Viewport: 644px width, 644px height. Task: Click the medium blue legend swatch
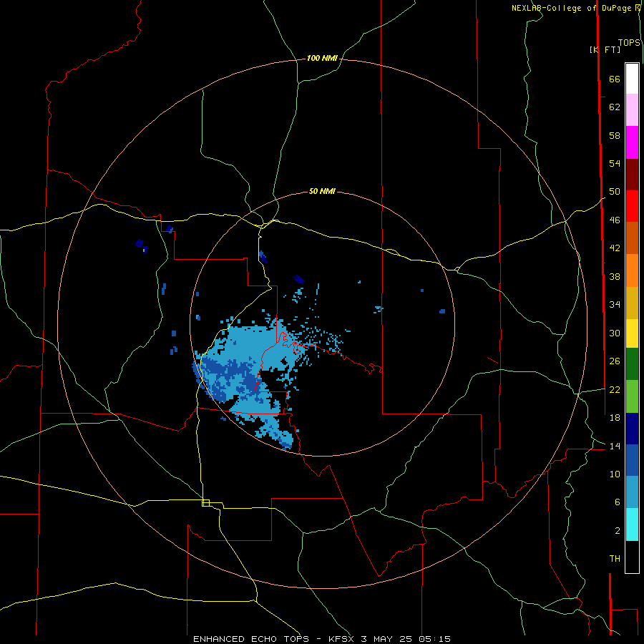(632, 460)
